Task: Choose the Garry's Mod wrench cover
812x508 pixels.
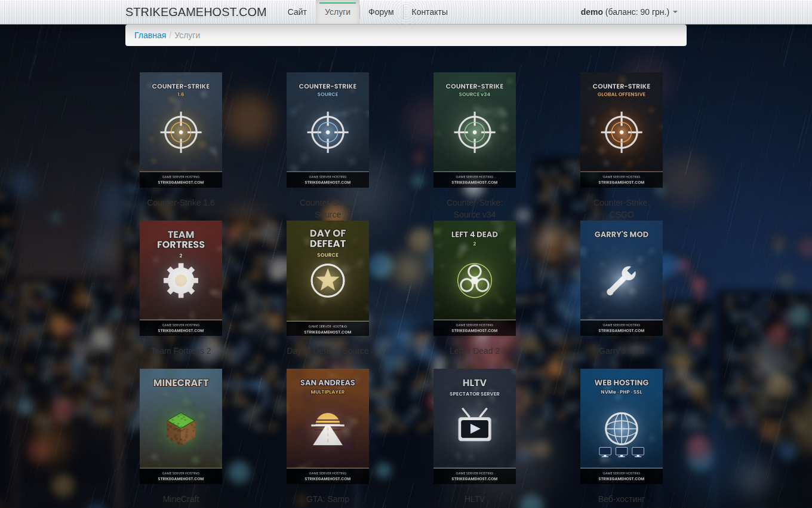Action: pos(622,278)
